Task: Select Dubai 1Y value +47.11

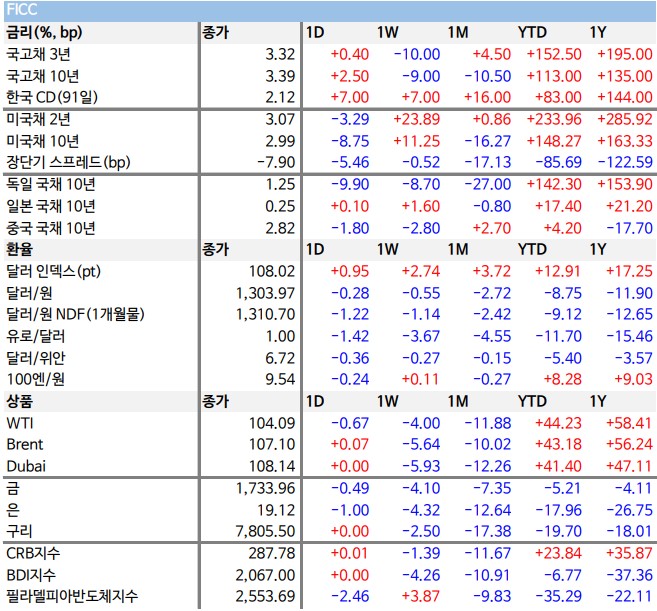Action: click(x=629, y=466)
